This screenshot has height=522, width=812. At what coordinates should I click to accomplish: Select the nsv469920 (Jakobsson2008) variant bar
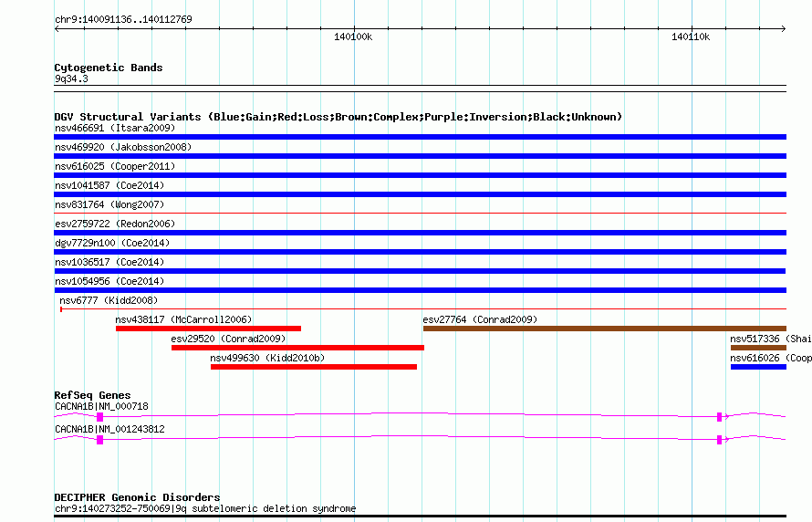420,156
